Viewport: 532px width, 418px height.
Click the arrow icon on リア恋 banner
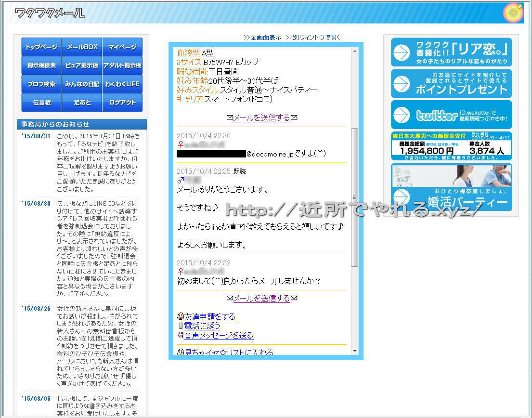coord(401,52)
